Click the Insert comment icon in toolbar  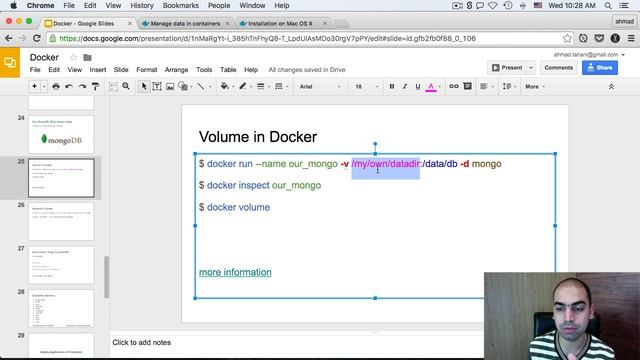pyautogui.click(x=467, y=87)
